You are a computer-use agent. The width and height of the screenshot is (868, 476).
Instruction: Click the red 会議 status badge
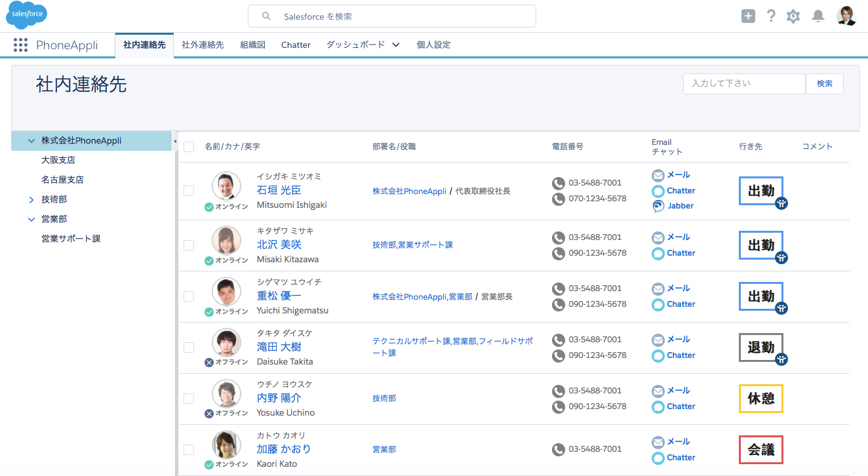pyautogui.click(x=761, y=450)
